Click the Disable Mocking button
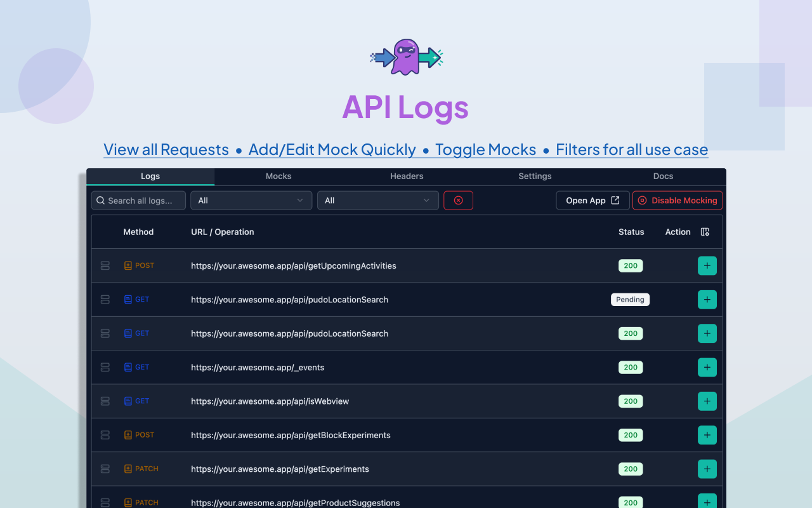812x508 pixels. click(678, 201)
